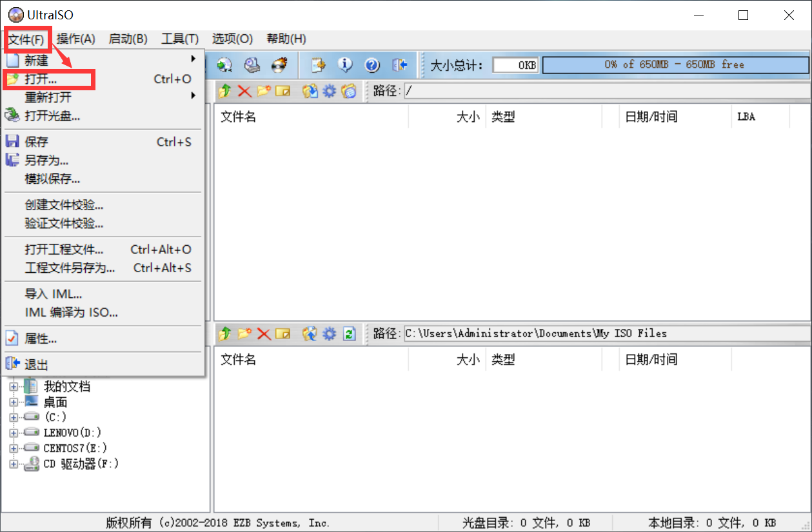Screen dimensions: 812x532
Task: Open the 工具(T) menu
Action: (x=180, y=39)
